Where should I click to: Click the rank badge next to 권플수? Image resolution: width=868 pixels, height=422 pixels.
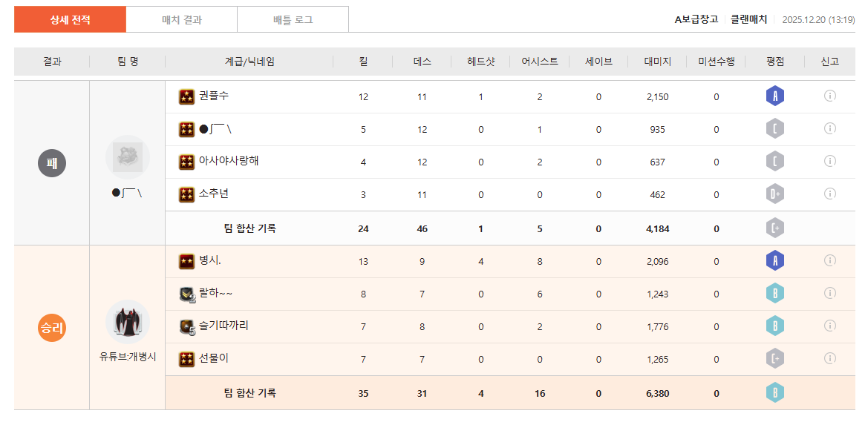click(x=186, y=97)
